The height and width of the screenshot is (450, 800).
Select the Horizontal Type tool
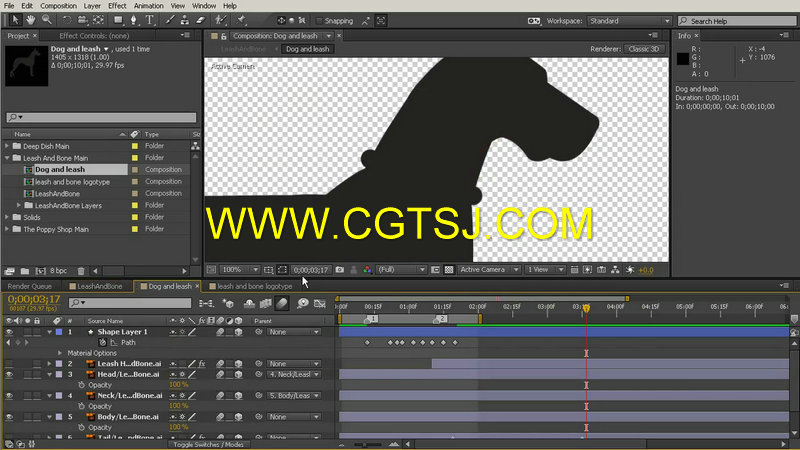149,20
